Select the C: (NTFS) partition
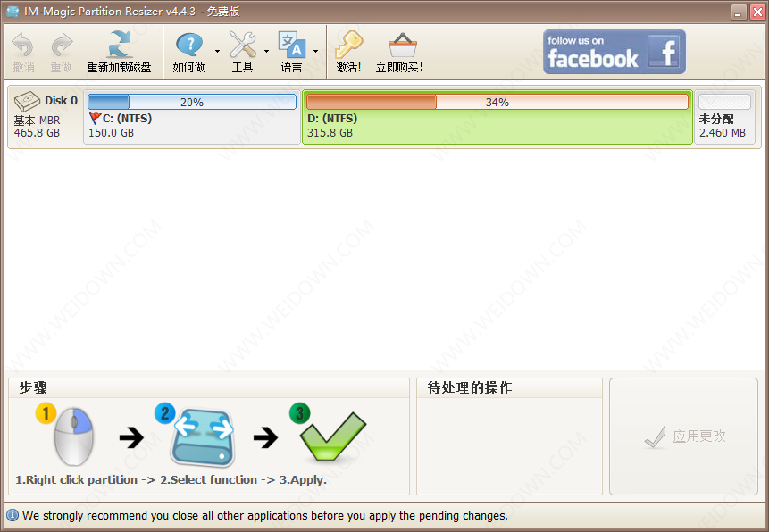This screenshot has width=769, height=532. [192, 117]
